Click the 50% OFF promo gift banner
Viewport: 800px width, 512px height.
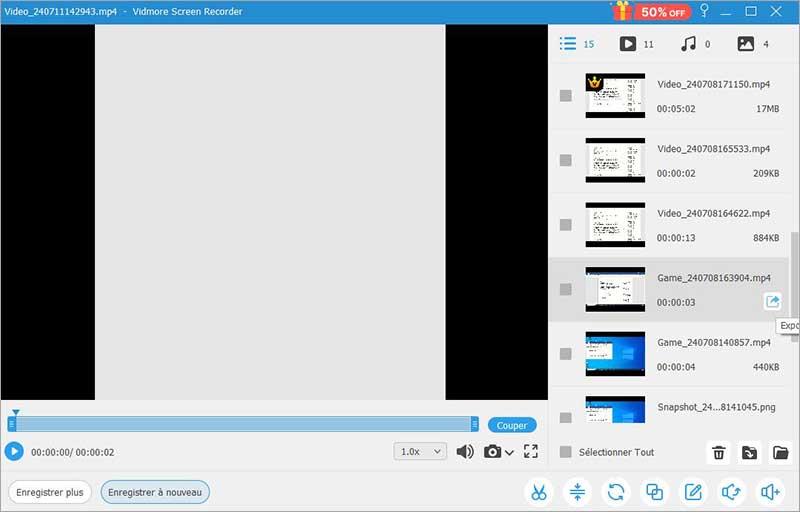[x=651, y=11]
